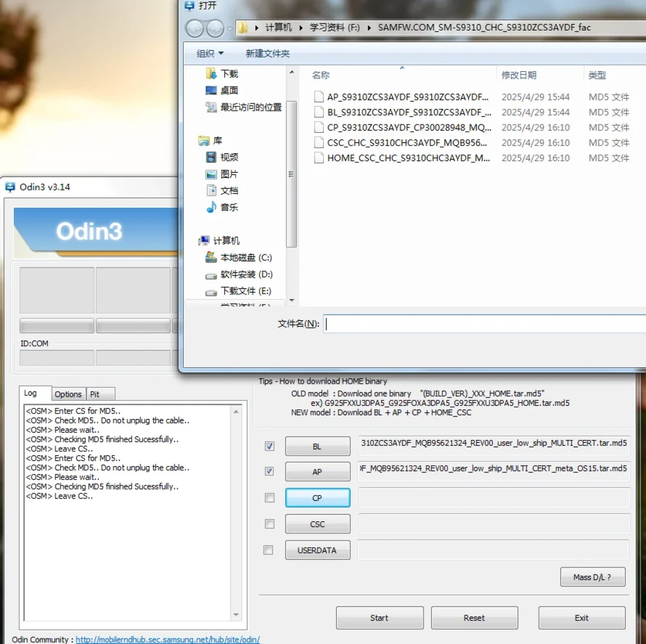This screenshot has width=646, height=644.
Task: Click the CSC button in Odin3
Action: (x=318, y=524)
